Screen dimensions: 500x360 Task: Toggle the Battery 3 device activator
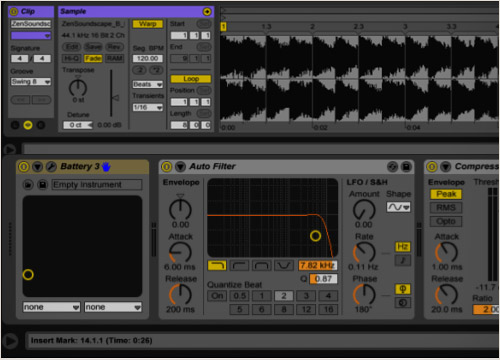(23, 166)
